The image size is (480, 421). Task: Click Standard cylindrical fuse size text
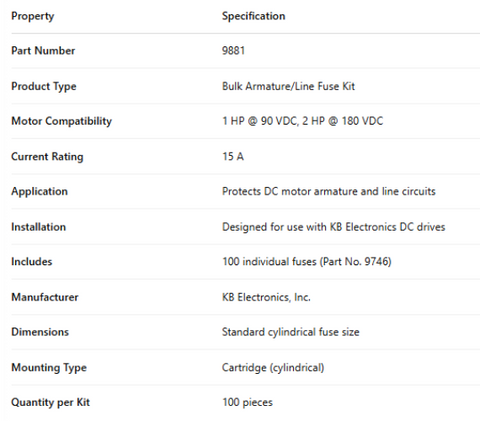[x=291, y=332]
